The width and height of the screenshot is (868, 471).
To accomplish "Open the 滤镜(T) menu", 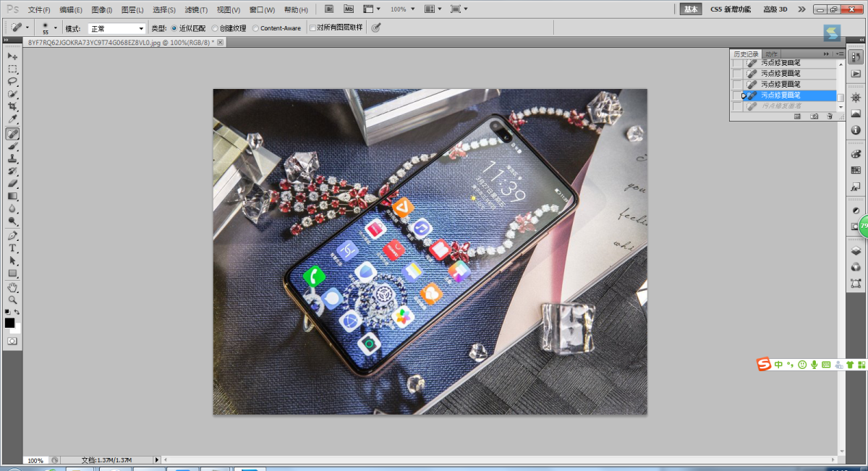I will click(x=196, y=10).
